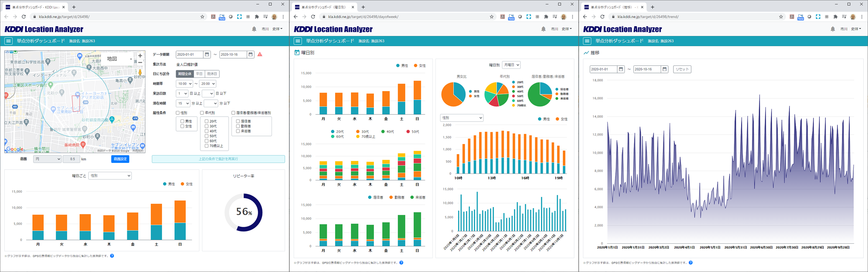Enable the 性別 attribute checkbox
868x272 pixels.
178,113
